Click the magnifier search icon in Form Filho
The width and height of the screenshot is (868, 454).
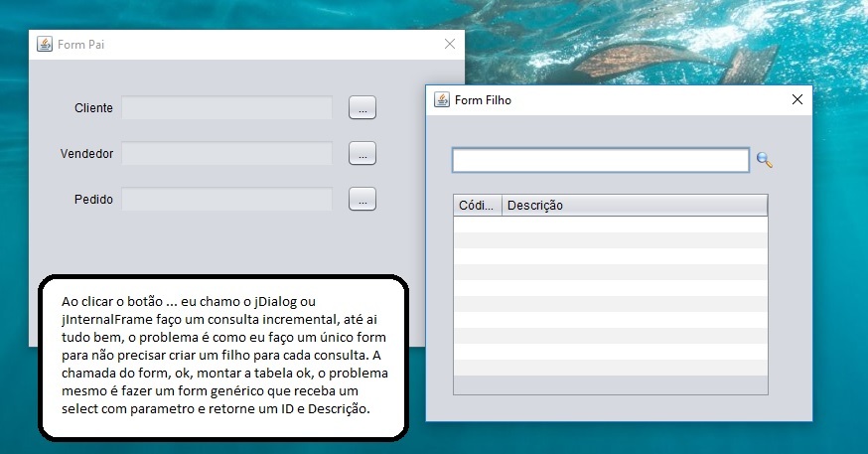pos(765,160)
